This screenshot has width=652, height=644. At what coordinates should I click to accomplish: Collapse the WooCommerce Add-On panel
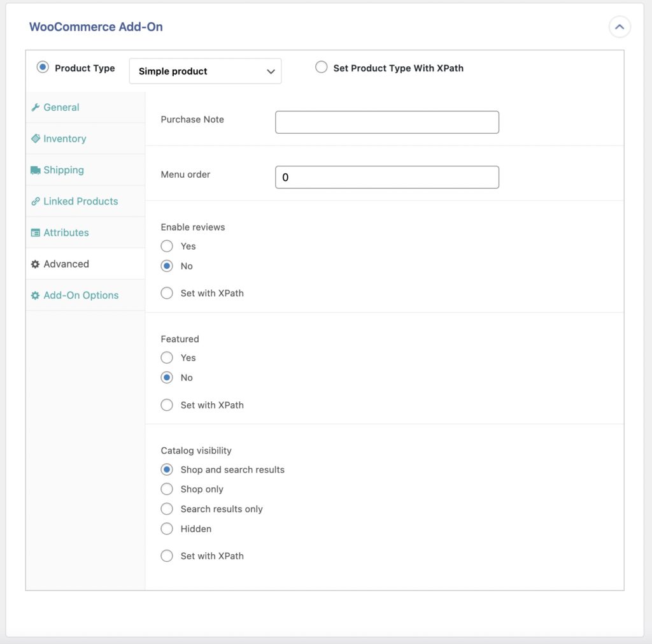pos(620,27)
